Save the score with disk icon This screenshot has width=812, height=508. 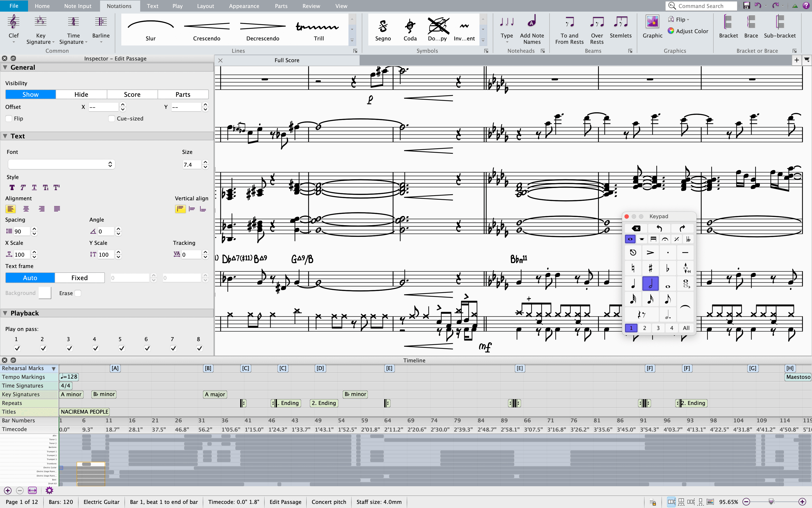747,5
